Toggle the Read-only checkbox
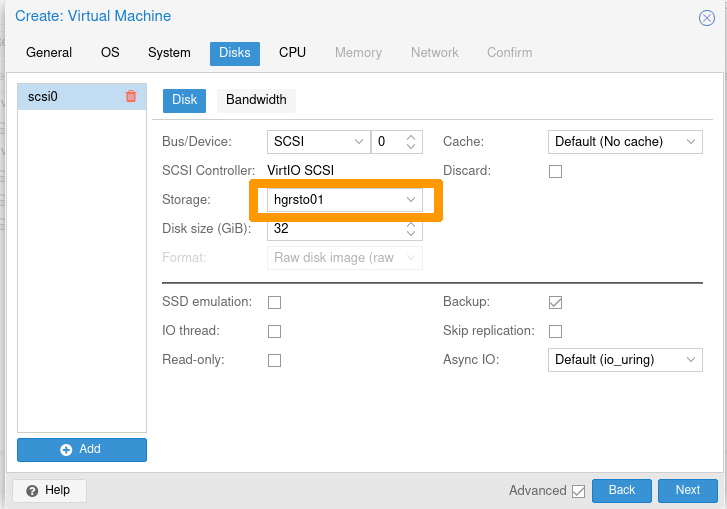This screenshot has height=509, width=727. point(274,360)
